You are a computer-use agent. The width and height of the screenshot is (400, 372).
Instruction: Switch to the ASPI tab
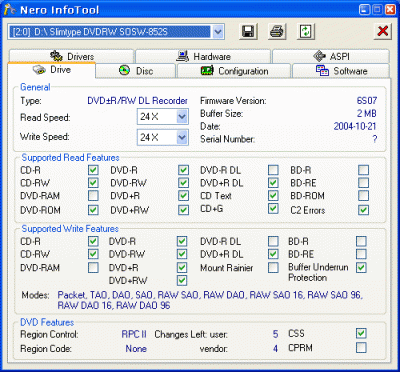(x=331, y=56)
